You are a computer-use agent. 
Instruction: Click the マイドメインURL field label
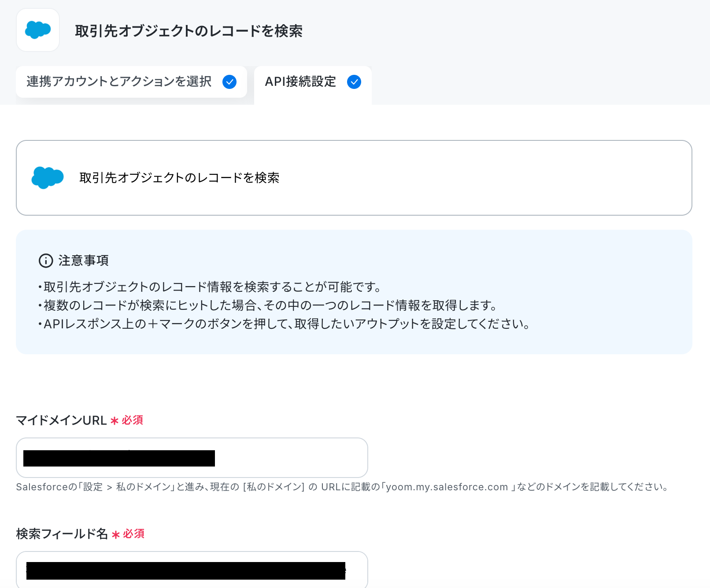click(x=62, y=420)
